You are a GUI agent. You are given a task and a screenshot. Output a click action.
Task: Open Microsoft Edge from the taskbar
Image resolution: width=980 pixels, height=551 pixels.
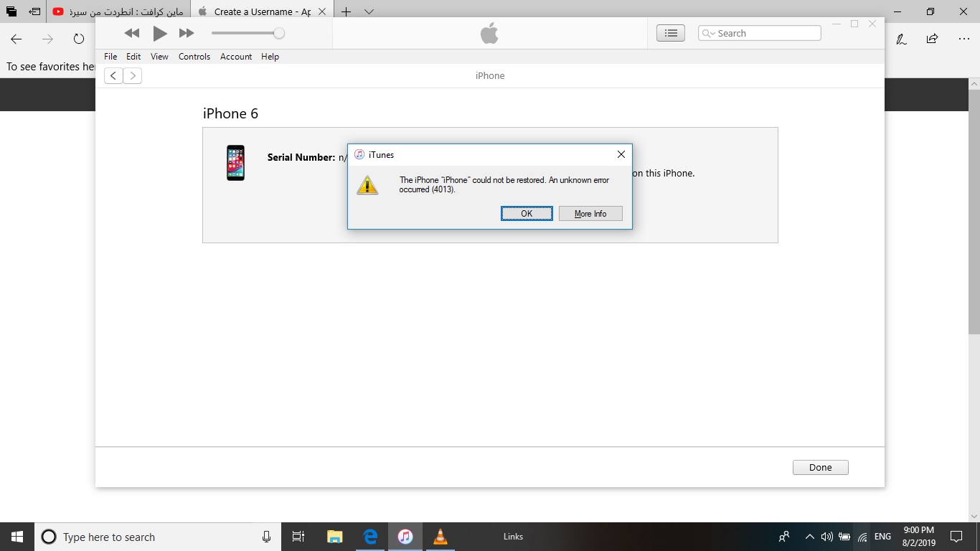[370, 537]
